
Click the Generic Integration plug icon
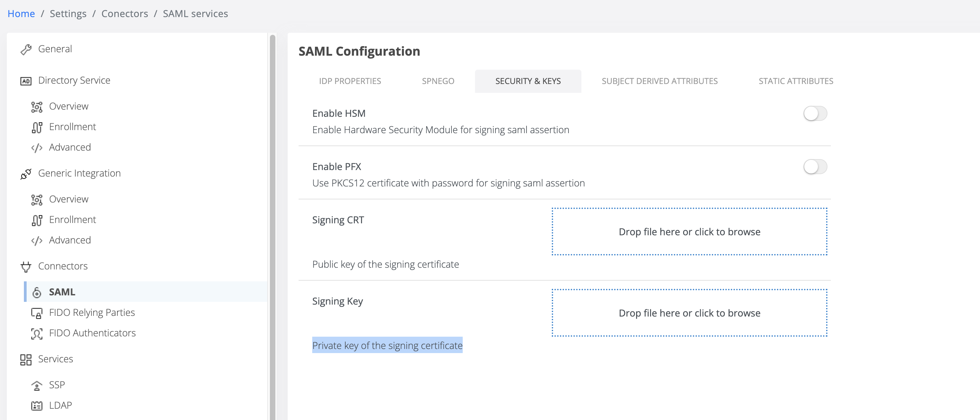[x=26, y=174]
